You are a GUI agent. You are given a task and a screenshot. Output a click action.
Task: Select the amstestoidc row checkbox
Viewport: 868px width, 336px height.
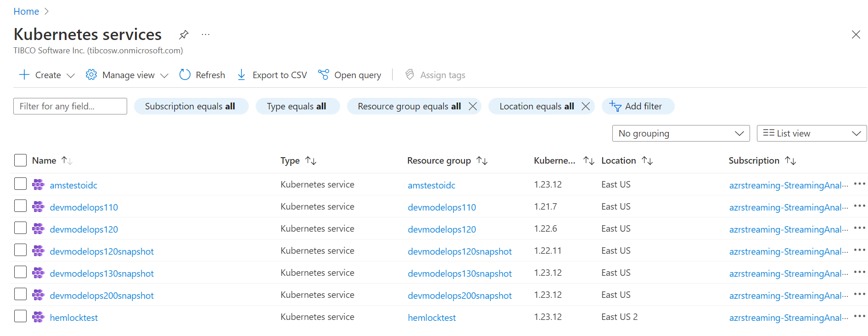(20, 184)
